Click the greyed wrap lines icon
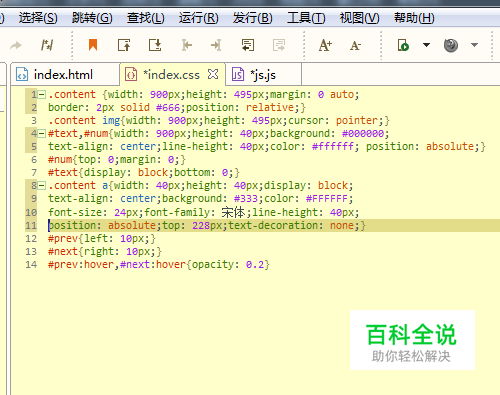The height and width of the screenshot is (395, 500). click(x=279, y=45)
